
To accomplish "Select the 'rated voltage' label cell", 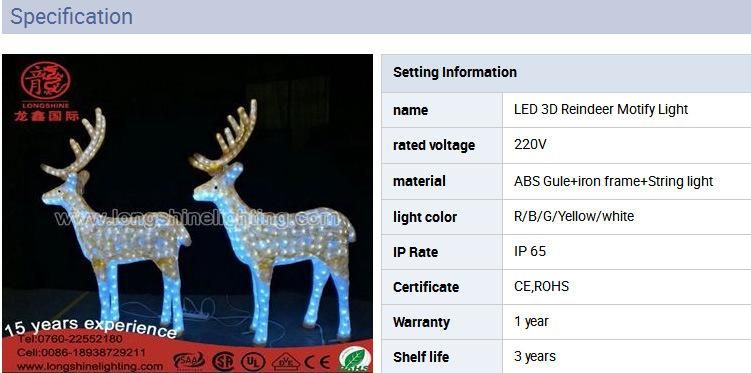I will tap(442, 145).
